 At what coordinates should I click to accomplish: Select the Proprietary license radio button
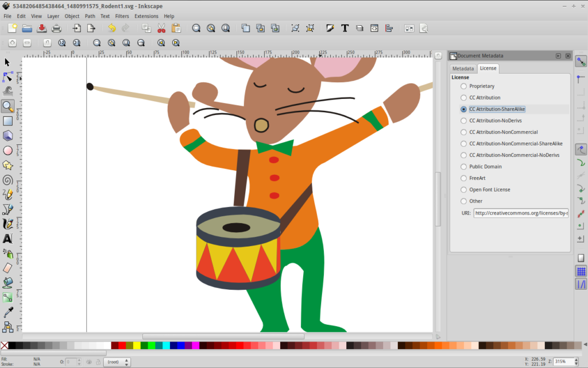click(x=463, y=86)
